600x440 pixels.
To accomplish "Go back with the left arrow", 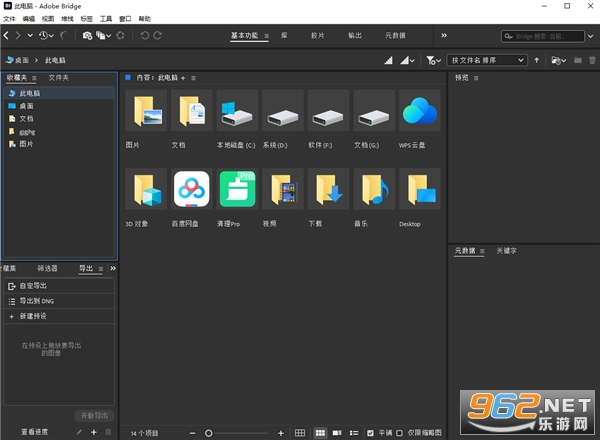I will point(6,36).
